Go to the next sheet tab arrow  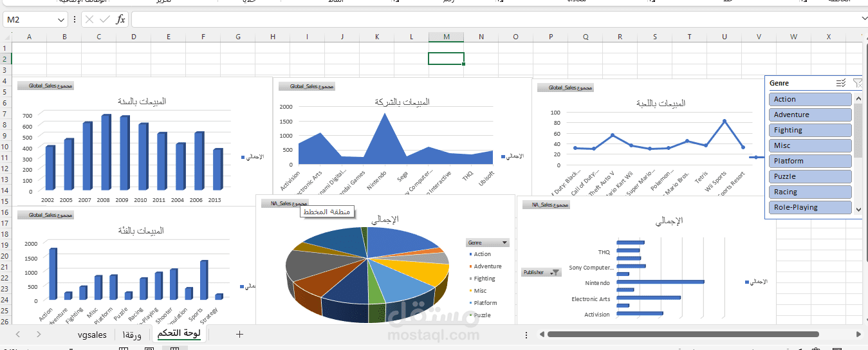[x=39, y=334]
